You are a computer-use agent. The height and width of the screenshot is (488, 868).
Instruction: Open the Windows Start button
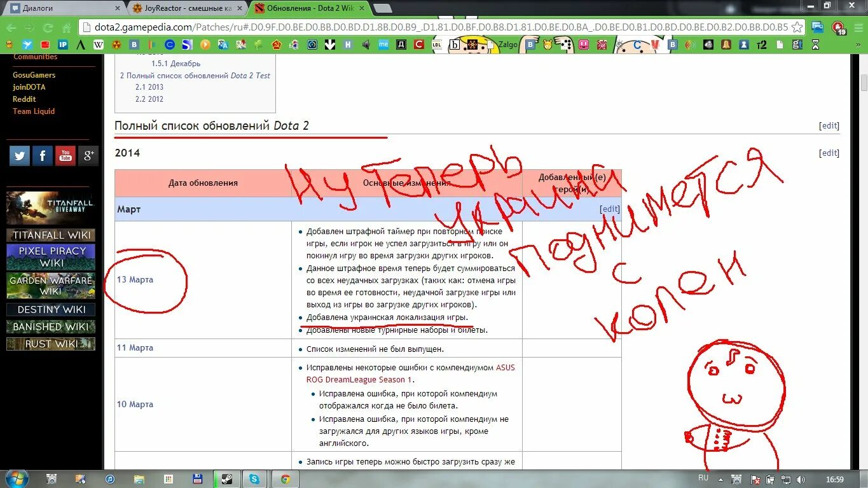click(x=17, y=478)
